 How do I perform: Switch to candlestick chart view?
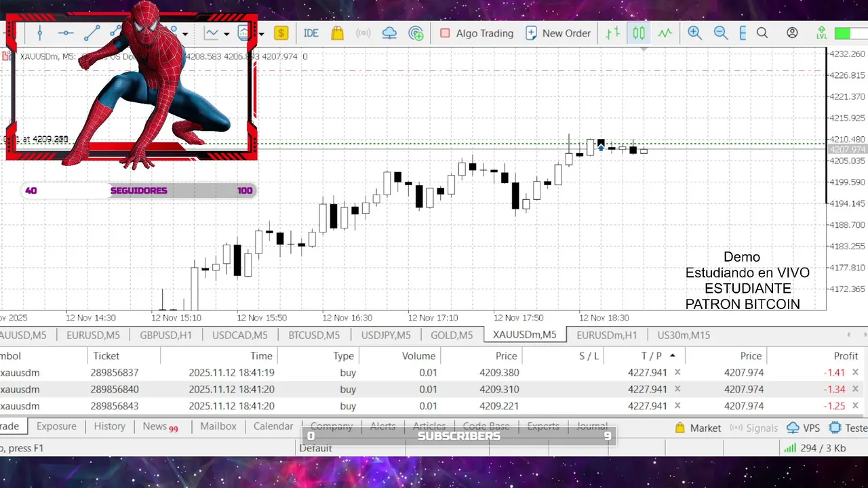(x=639, y=33)
